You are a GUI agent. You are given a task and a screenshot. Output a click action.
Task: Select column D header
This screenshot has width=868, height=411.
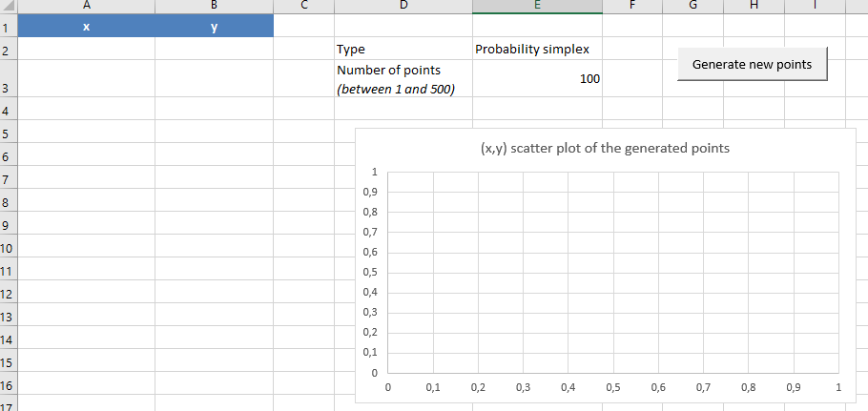tap(403, 6)
